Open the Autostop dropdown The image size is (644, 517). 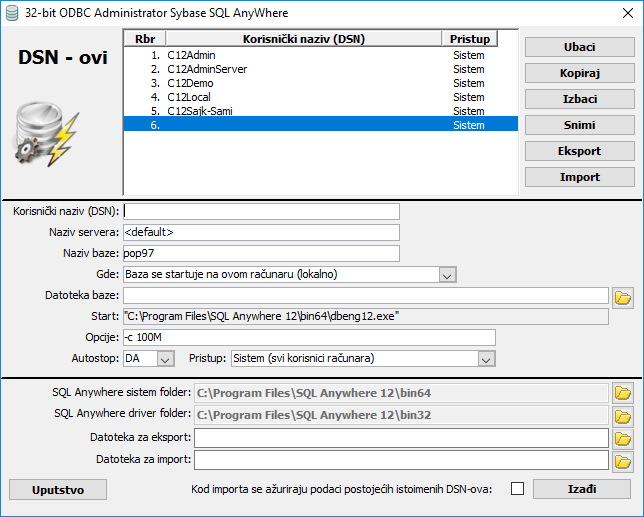coord(166,358)
